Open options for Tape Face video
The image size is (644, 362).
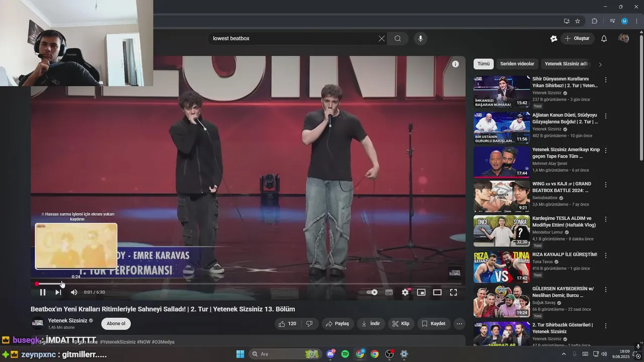(x=606, y=150)
